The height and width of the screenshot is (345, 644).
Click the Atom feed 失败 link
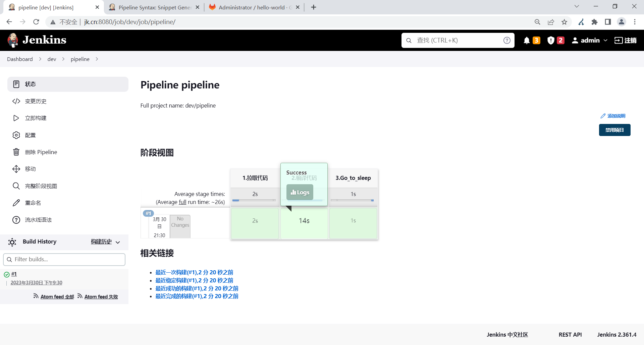[x=101, y=297]
